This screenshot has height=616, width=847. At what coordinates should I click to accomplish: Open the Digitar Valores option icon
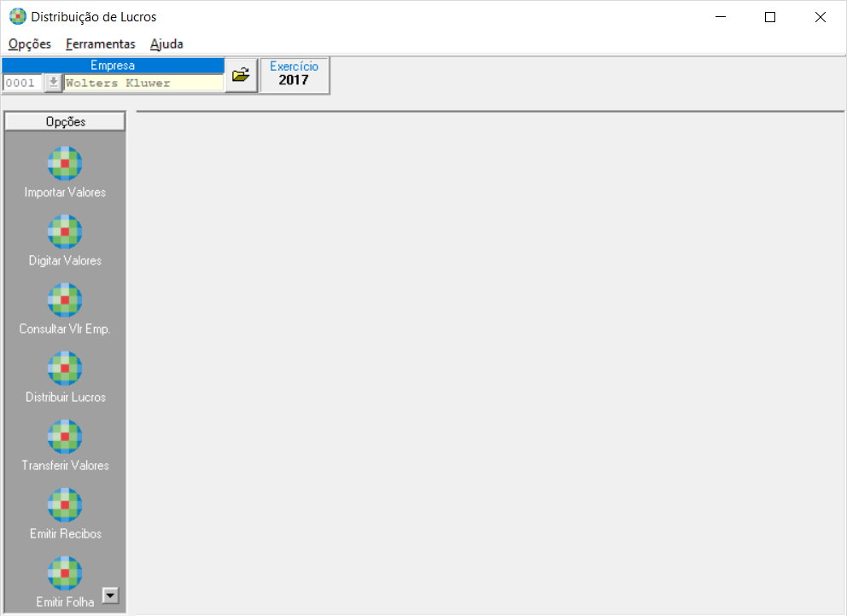click(65, 231)
